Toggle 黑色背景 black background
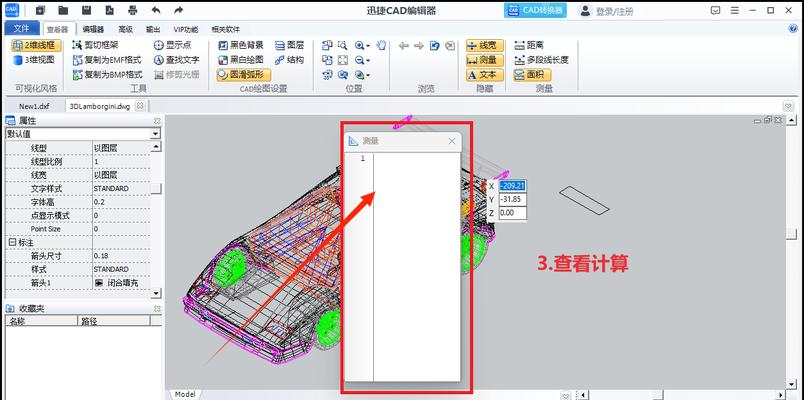Image resolution: width=804 pixels, height=400 pixels. click(240, 45)
